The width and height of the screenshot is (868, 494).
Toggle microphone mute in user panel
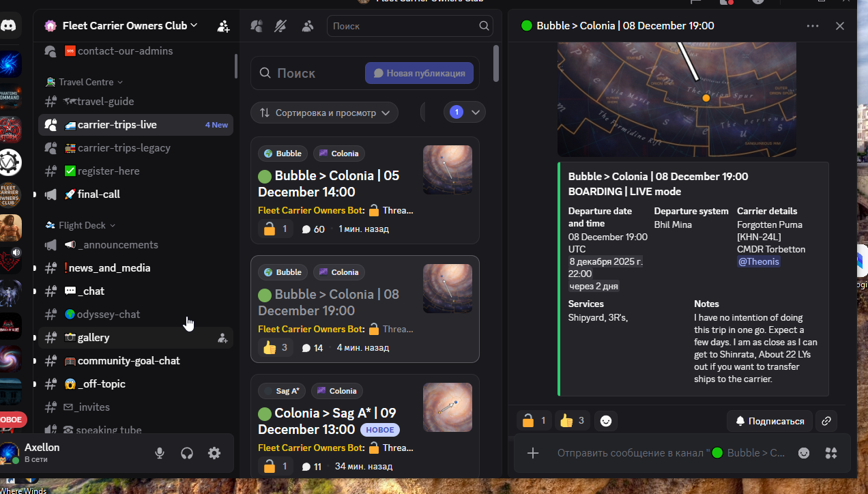click(160, 453)
